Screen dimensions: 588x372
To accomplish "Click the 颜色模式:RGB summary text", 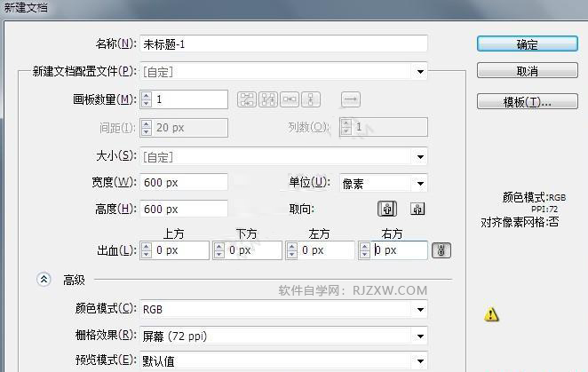I will 534,197.
